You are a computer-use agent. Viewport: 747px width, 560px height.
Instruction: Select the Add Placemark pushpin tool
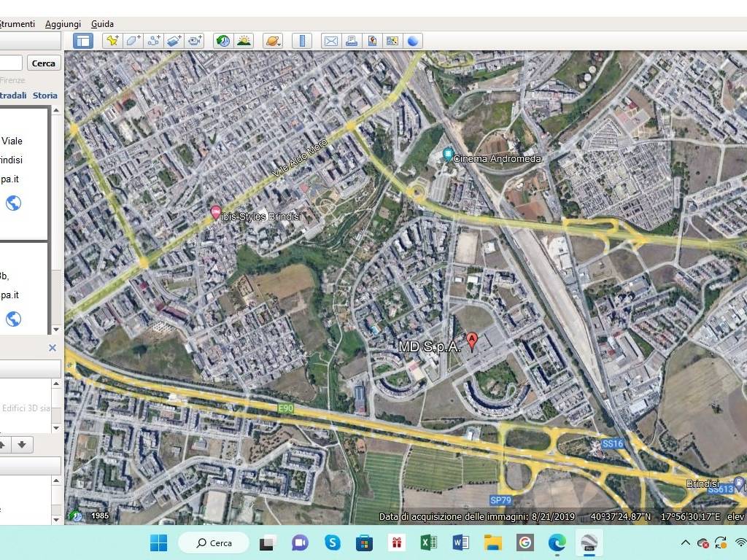[112, 41]
